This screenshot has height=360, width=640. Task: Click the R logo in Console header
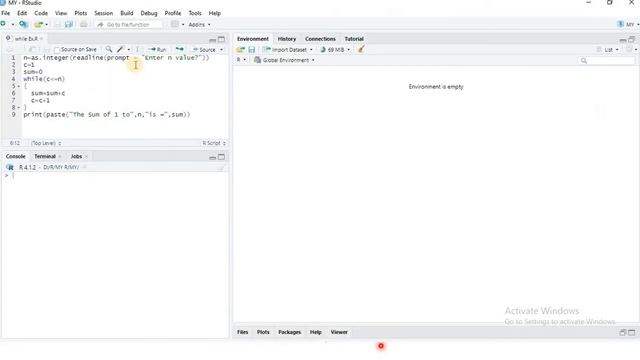10,167
